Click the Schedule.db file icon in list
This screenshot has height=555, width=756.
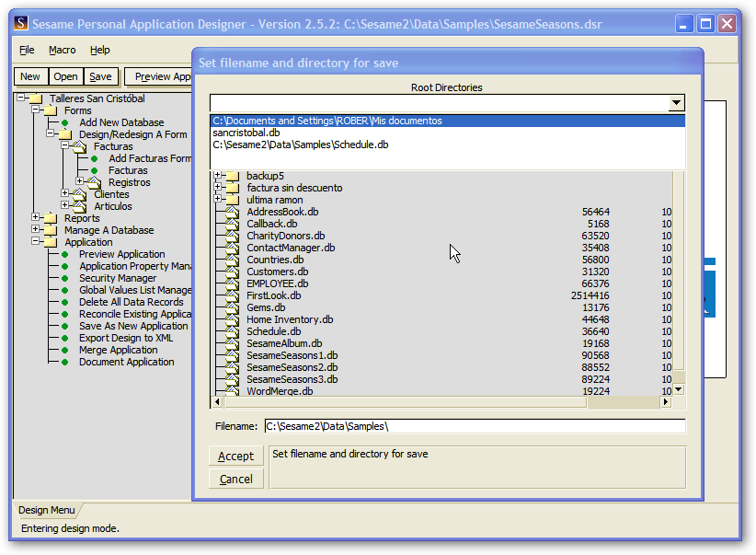click(233, 331)
